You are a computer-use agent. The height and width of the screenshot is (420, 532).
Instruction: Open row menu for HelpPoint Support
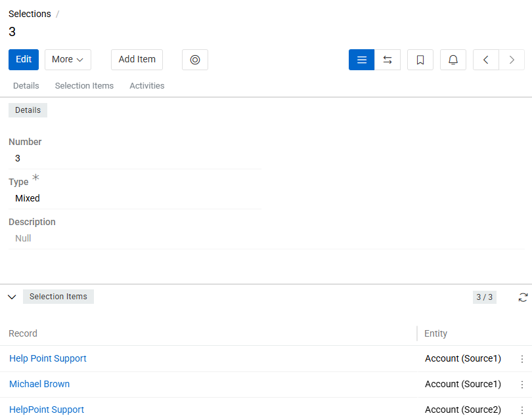coord(522,410)
